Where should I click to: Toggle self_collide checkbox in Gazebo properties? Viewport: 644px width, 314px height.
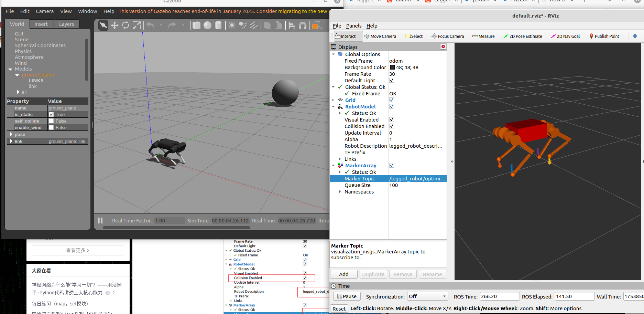click(51, 121)
